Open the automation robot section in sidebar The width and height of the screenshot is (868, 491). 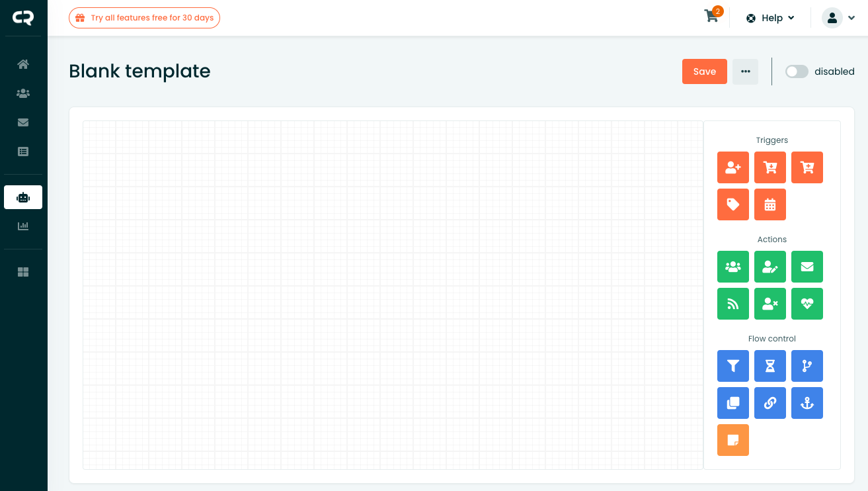tap(23, 197)
